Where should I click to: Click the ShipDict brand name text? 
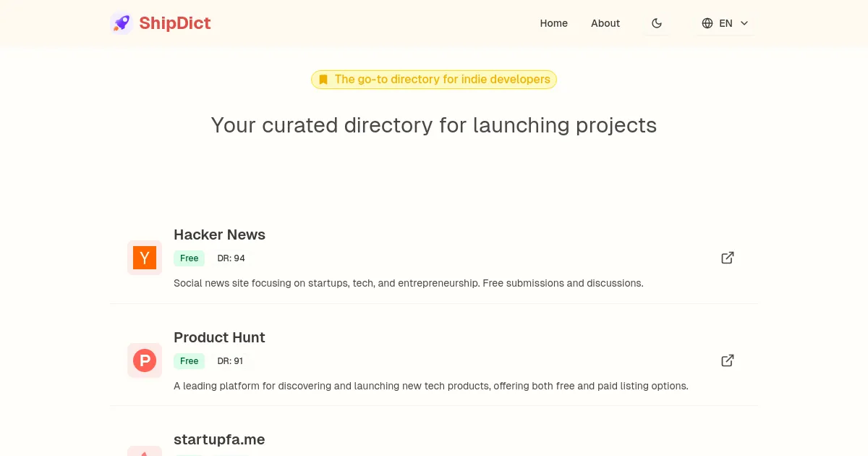click(175, 23)
